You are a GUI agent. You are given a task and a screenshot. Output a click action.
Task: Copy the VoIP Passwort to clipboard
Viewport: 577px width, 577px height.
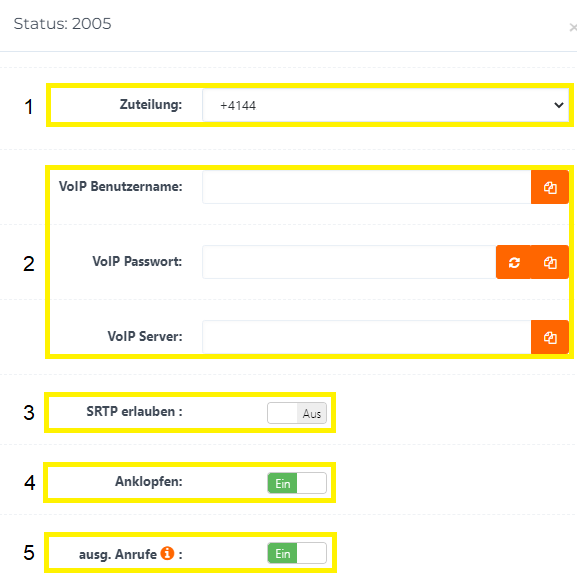550,262
